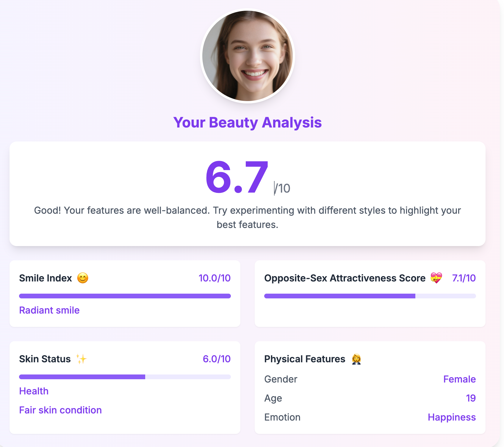Click the Smile Index card title

(x=45, y=278)
